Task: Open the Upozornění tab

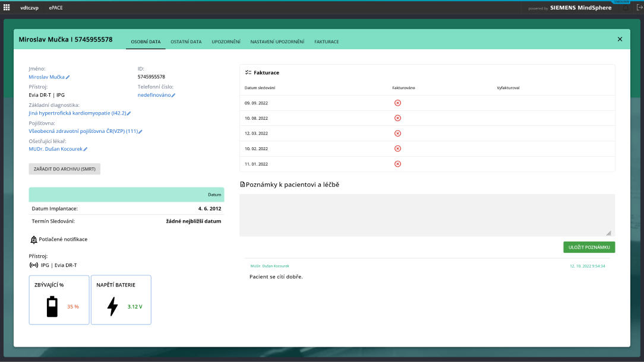Action: point(226,42)
